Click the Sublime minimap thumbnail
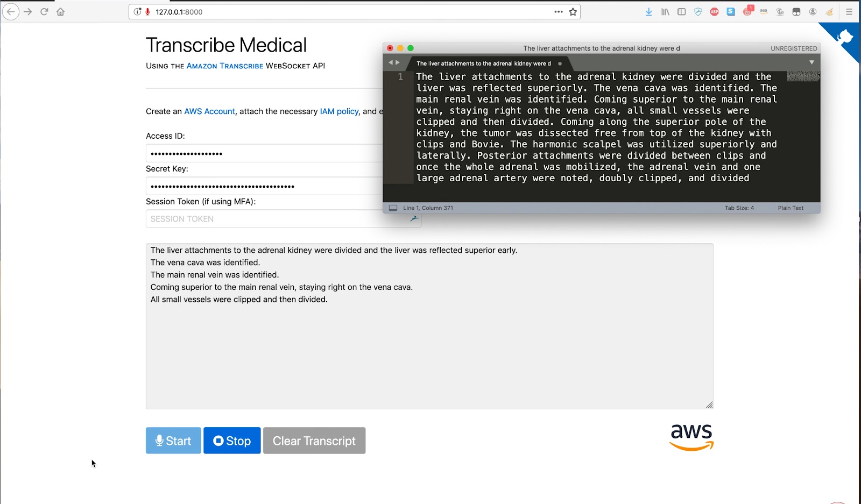This screenshot has width=861, height=504. (803, 76)
